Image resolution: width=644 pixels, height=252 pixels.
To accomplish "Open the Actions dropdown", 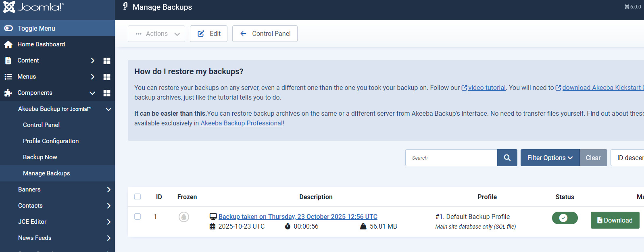I will point(156,34).
